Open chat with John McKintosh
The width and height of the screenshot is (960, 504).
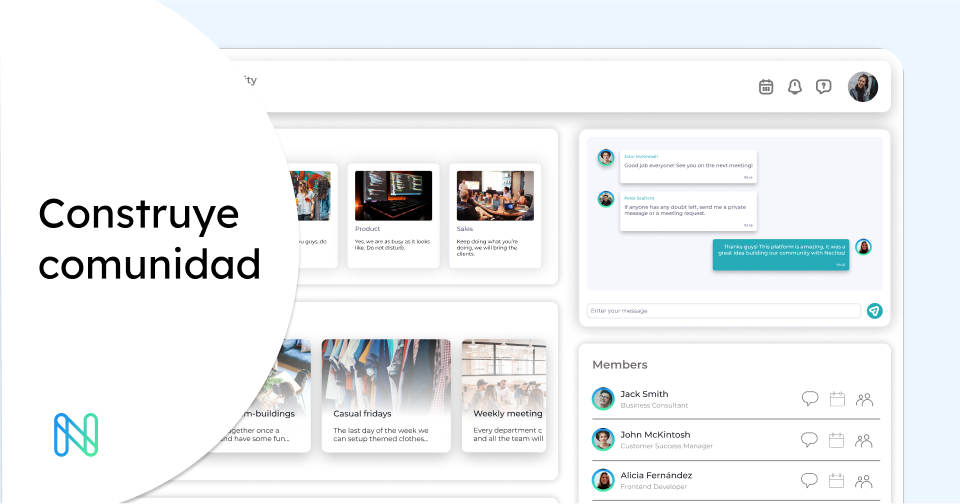point(810,440)
